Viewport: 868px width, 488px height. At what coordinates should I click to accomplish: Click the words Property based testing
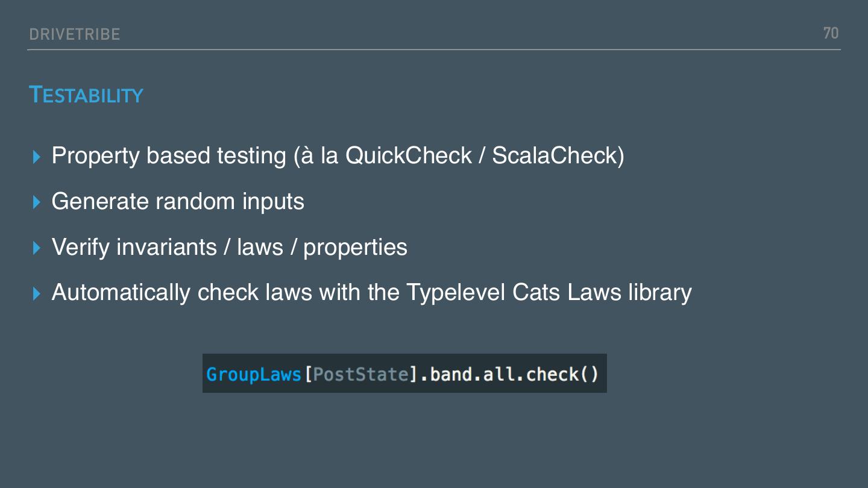(169, 156)
